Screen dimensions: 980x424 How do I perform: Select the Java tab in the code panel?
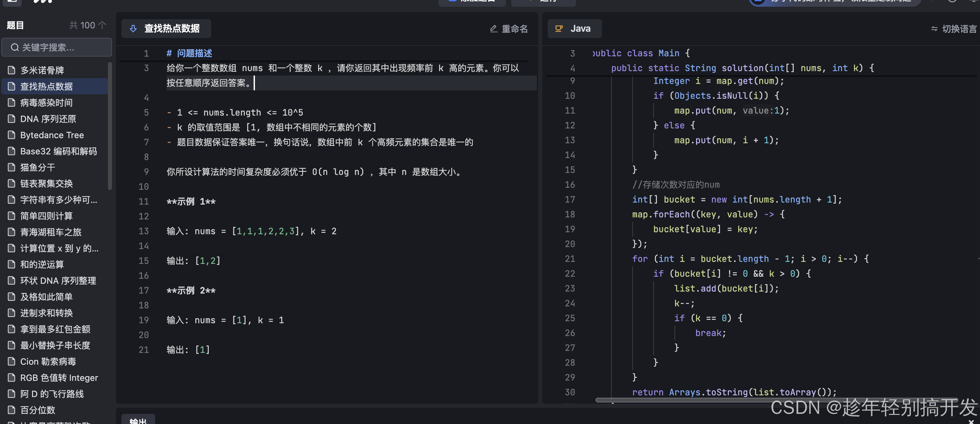pos(574,29)
